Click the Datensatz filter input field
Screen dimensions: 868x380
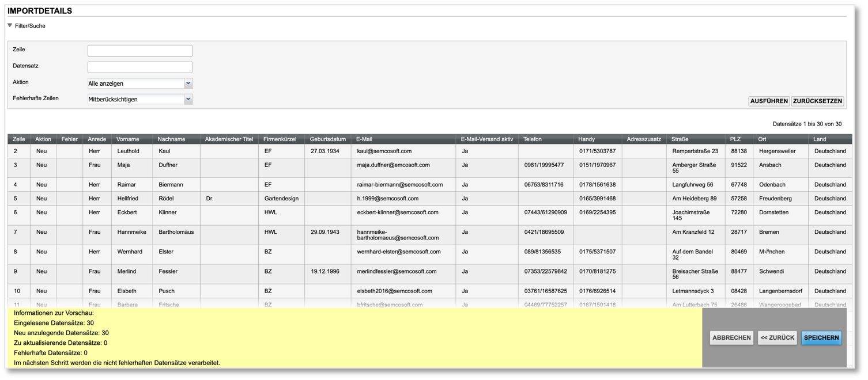pyautogui.click(x=139, y=67)
